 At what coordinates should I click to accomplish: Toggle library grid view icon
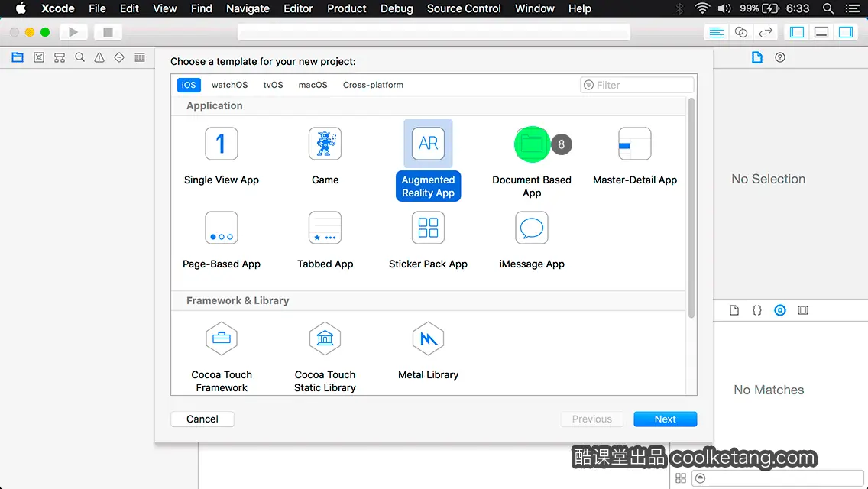pyautogui.click(x=681, y=478)
